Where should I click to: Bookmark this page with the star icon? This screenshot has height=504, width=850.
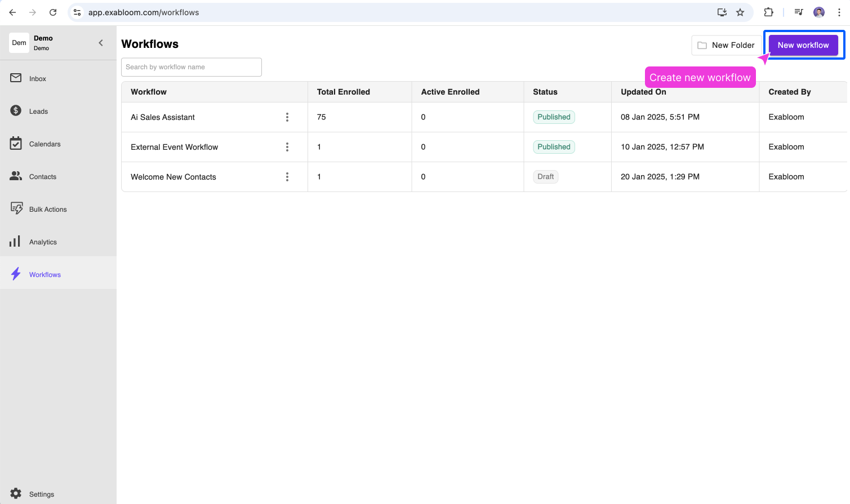(740, 12)
